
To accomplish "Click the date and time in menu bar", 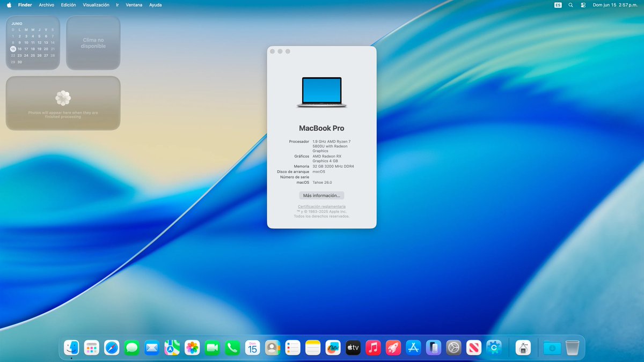I will point(615,5).
